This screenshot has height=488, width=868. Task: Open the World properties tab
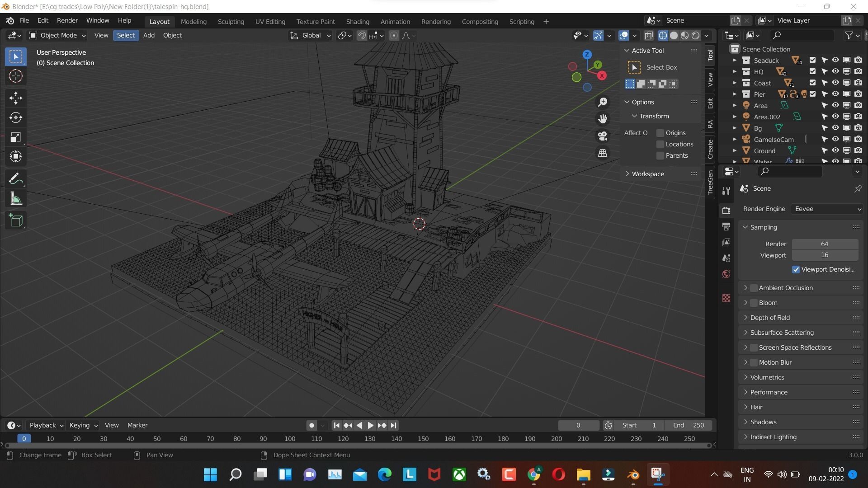(726, 274)
